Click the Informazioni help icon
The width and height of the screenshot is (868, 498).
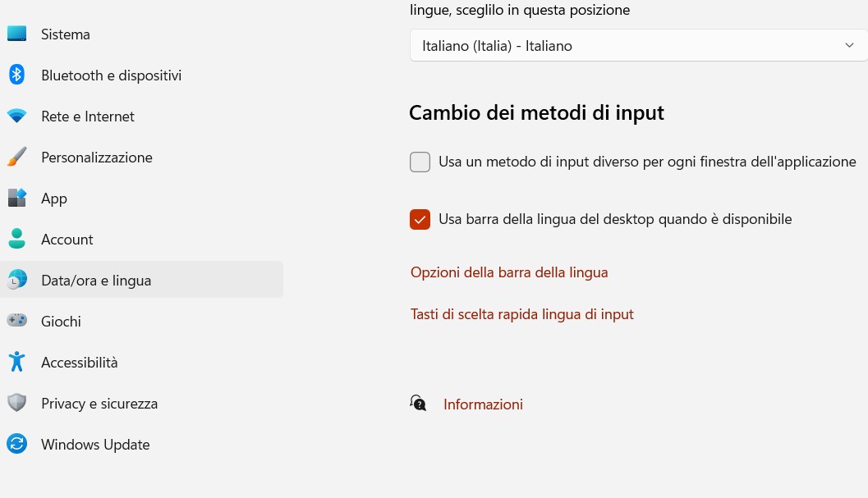pyautogui.click(x=418, y=404)
